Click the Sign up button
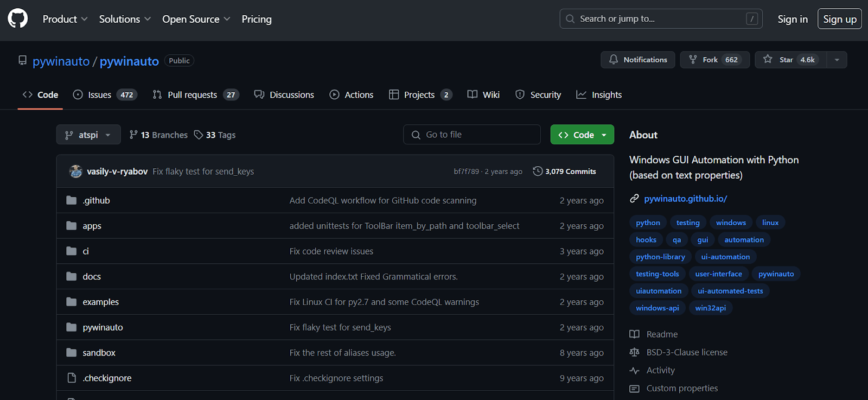The image size is (868, 400). click(x=840, y=19)
